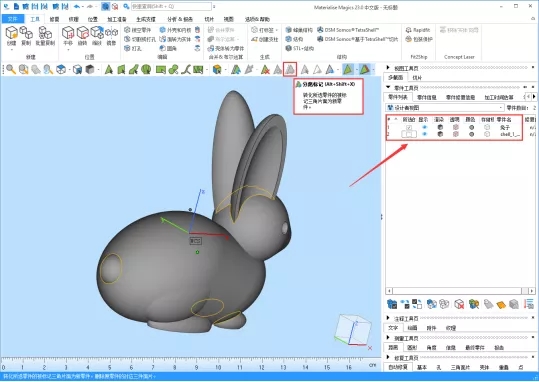Click the green Mark shell sphere tool
Viewport: 539px width, 382px height.
point(146,69)
